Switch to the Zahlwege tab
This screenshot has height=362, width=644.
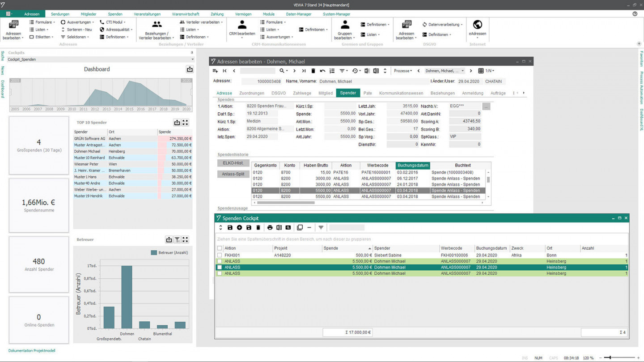pos(302,93)
